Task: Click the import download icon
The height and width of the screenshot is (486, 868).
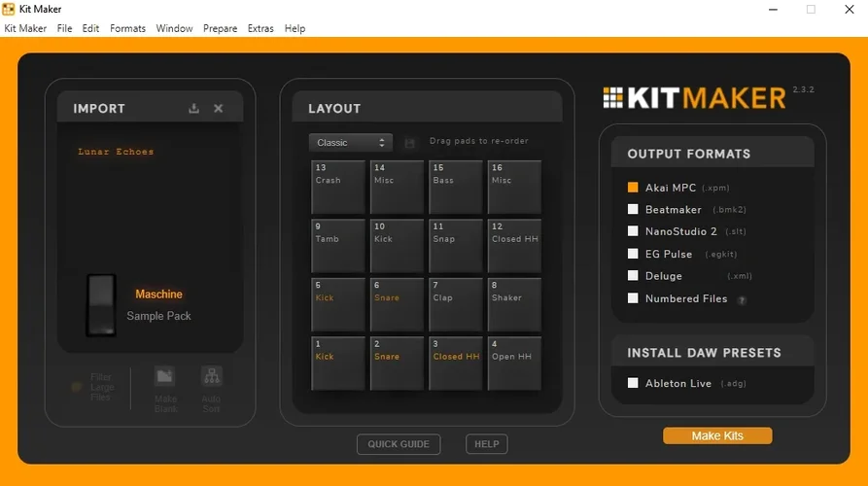Action: pyautogui.click(x=193, y=108)
